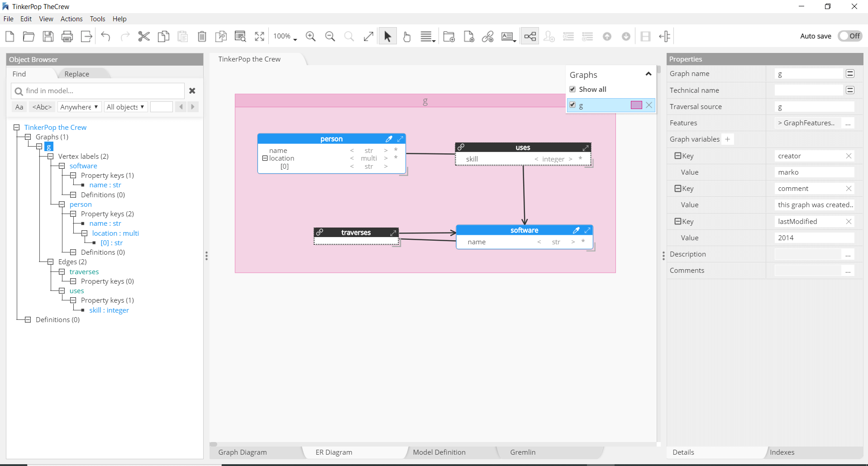Undo the last action

click(x=106, y=36)
